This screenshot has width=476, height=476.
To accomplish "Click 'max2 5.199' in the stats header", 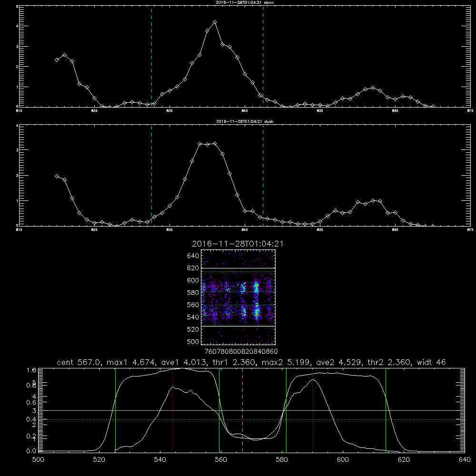I will point(285,362).
